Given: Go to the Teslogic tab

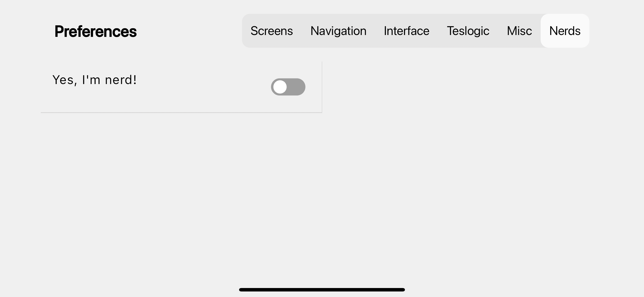Looking at the screenshot, I should point(468,31).
